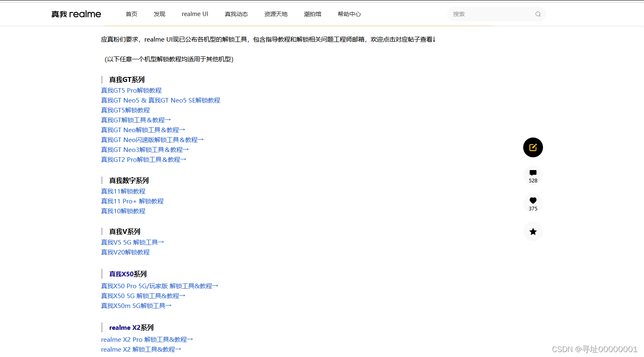The width and height of the screenshot is (644, 357).
Task: Open 真我GT5解锁教程 link
Action: click(125, 110)
